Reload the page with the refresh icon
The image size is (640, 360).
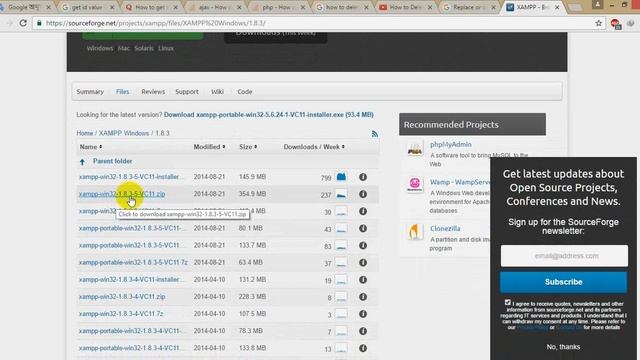23,23
